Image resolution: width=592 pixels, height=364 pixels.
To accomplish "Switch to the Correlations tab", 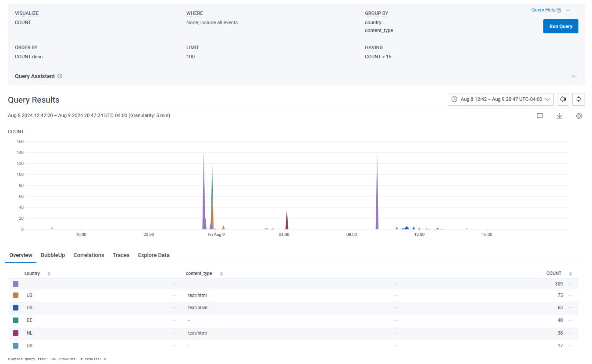I will (89, 255).
